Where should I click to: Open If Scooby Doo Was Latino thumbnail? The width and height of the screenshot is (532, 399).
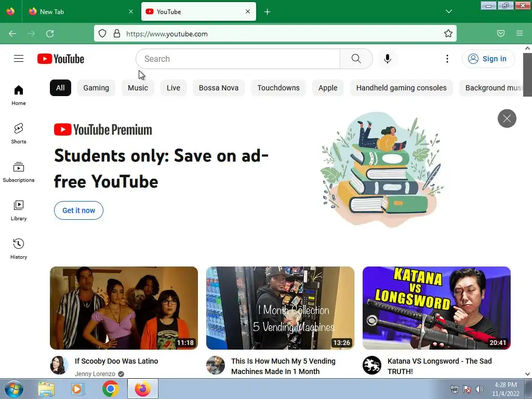tap(124, 308)
